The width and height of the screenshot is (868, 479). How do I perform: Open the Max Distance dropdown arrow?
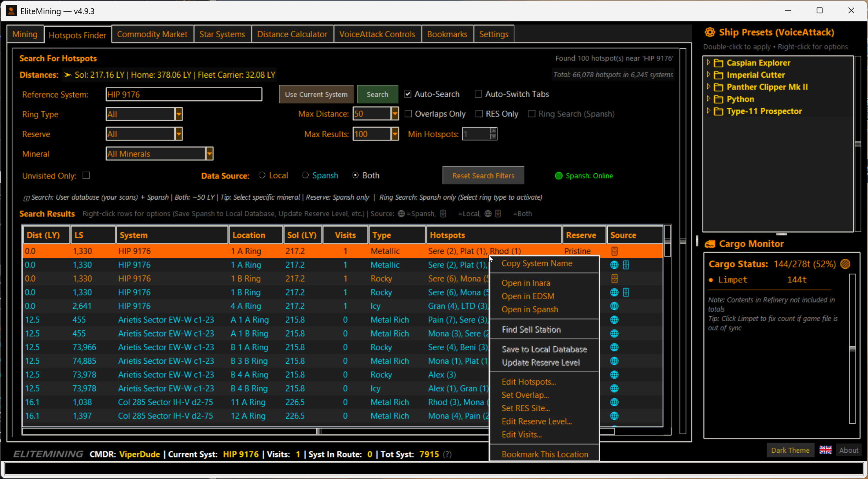(395, 114)
